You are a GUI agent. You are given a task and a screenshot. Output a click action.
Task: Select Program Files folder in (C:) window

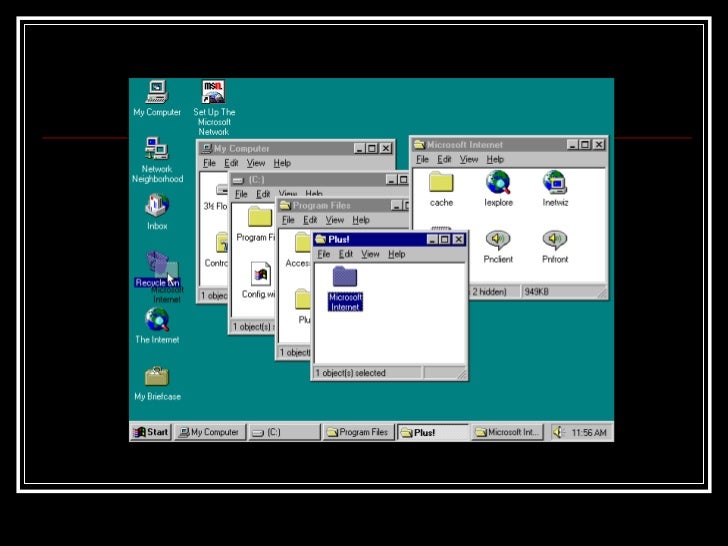point(256,224)
